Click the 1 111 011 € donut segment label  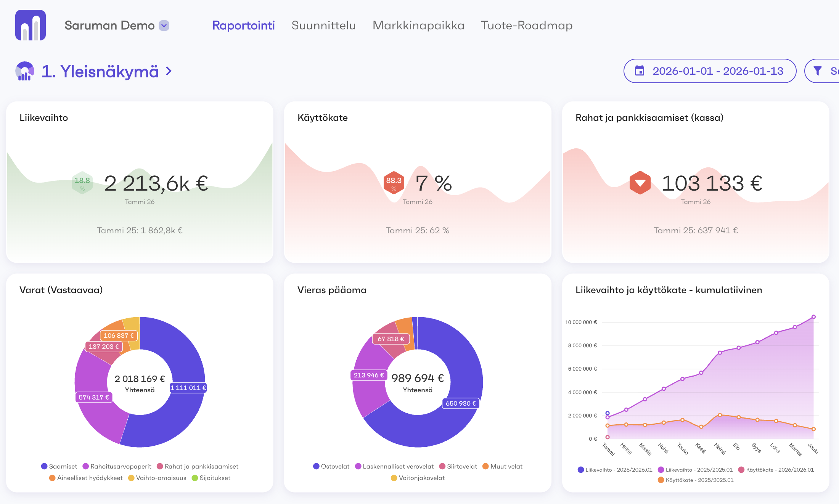(x=188, y=388)
